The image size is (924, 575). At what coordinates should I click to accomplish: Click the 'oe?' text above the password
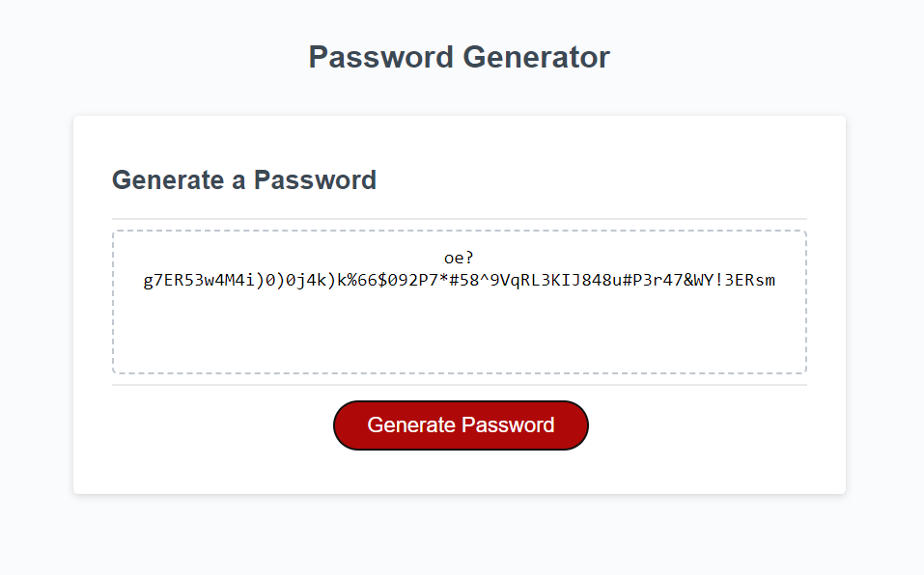click(460, 257)
